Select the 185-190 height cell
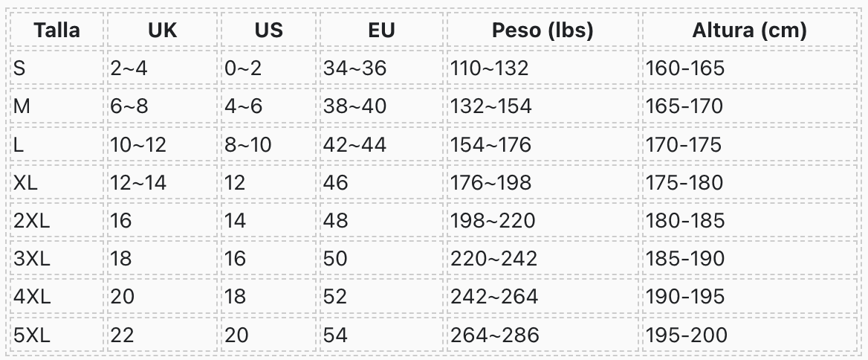The width and height of the screenshot is (868, 360). 750,259
